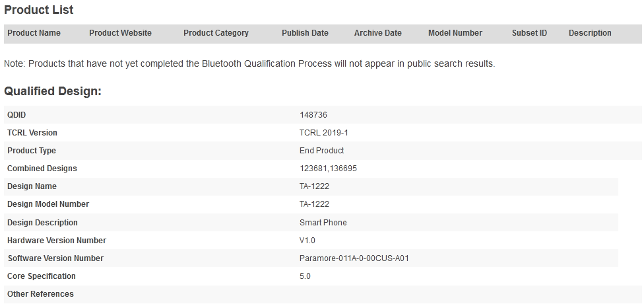Click the TA-1222 value beside Design Name
644x306 pixels.
coord(314,186)
